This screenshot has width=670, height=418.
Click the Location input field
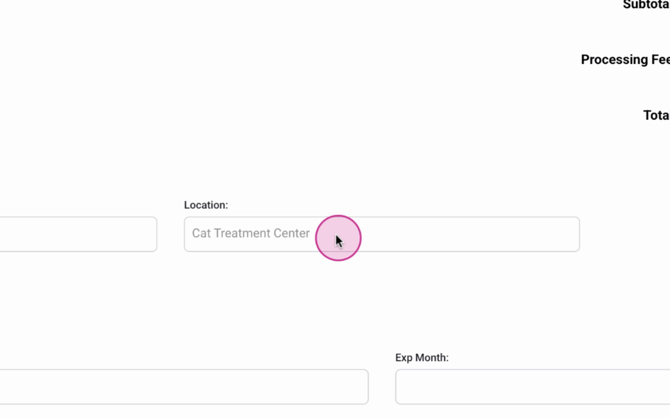pos(381,234)
